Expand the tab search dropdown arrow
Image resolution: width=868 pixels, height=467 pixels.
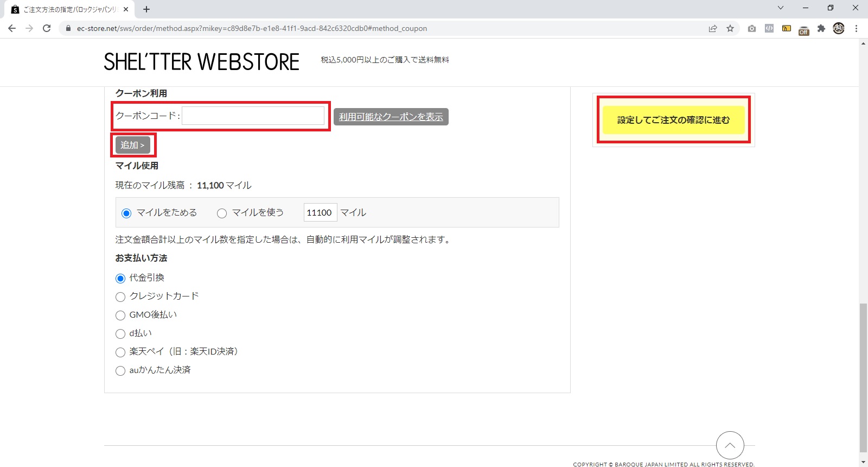[x=780, y=8]
